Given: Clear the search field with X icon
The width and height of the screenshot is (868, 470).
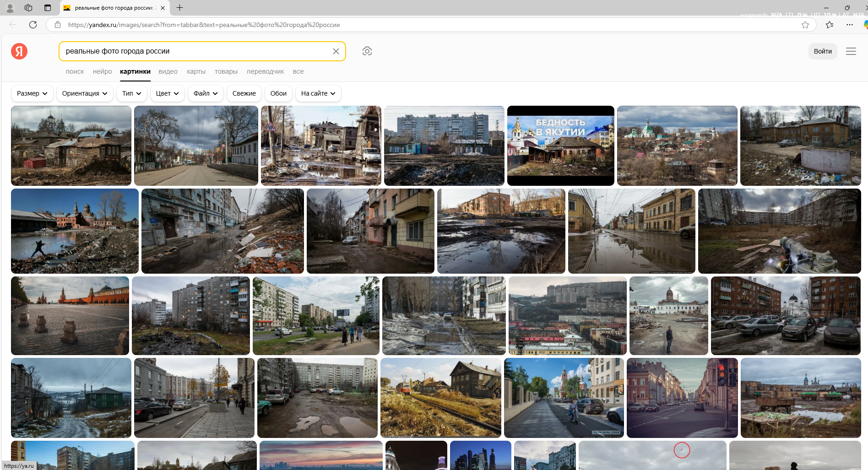Looking at the screenshot, I should 336,51.
